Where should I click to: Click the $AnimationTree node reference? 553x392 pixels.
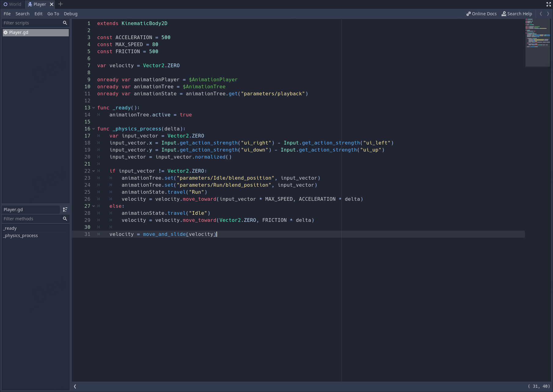tap(204, 86)
